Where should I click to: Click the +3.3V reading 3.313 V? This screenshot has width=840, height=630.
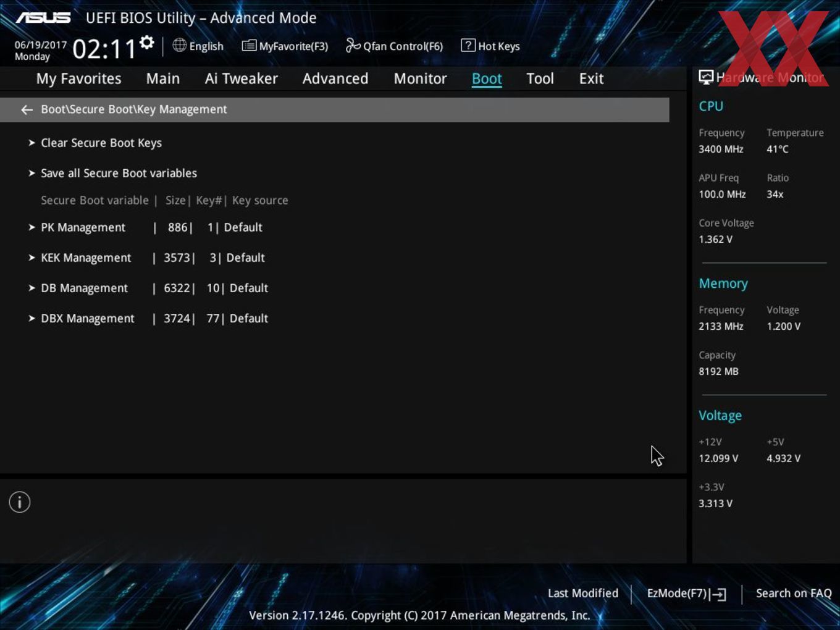click(x=715, y=503)
